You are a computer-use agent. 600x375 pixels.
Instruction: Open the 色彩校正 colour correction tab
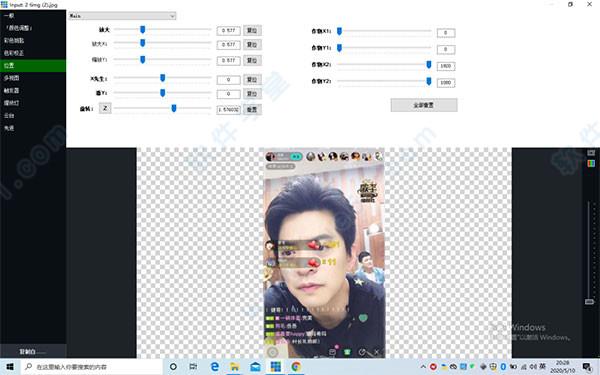coord(33,53)
